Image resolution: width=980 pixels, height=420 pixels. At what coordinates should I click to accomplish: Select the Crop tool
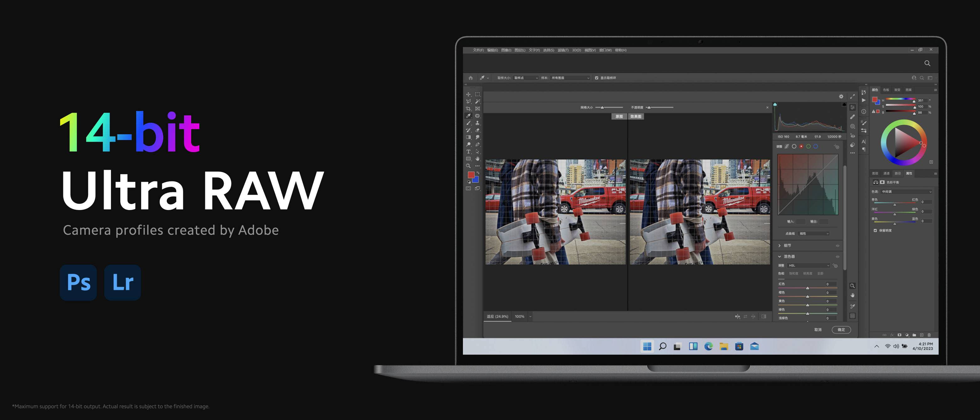pyautogui.click(x=468, y=109)
